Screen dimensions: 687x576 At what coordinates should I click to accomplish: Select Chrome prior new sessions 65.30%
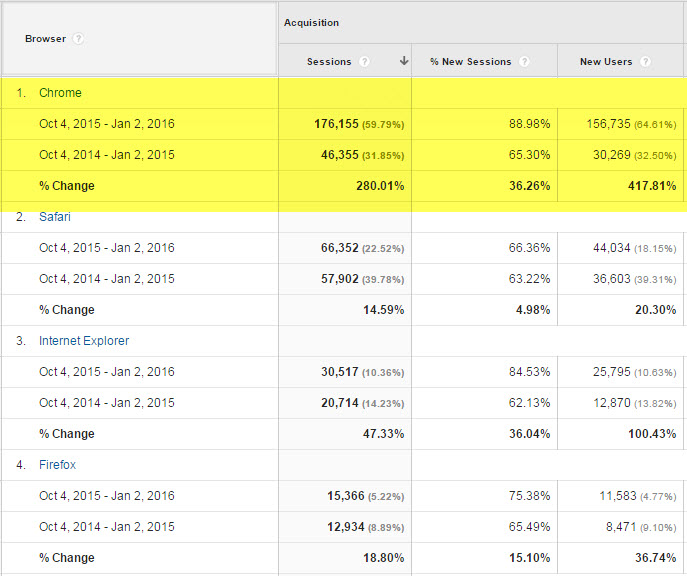click(529, 155)
